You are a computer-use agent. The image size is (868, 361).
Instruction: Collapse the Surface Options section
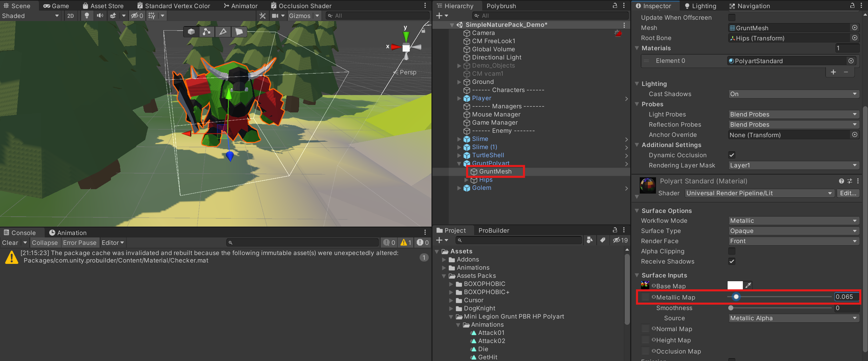point(637,211)
